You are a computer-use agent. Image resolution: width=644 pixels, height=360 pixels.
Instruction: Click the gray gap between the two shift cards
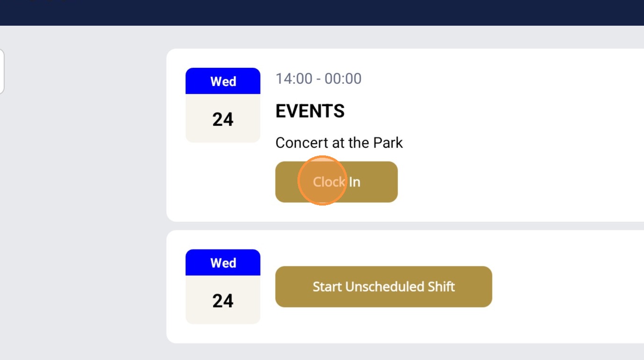coord(405,226)
